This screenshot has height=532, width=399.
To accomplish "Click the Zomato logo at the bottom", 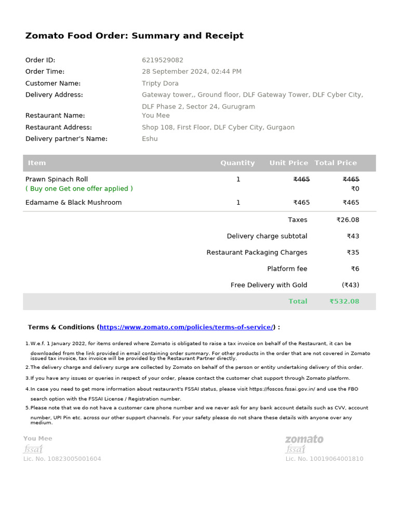I will [x=304, y=440].
